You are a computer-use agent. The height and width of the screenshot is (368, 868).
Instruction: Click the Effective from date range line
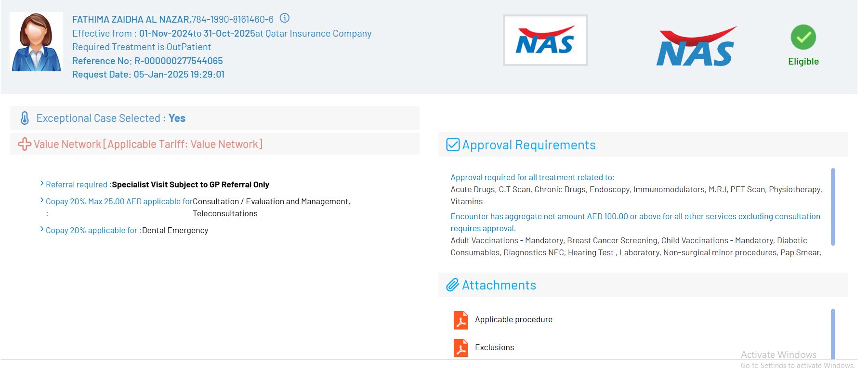[x=222, y=33]
